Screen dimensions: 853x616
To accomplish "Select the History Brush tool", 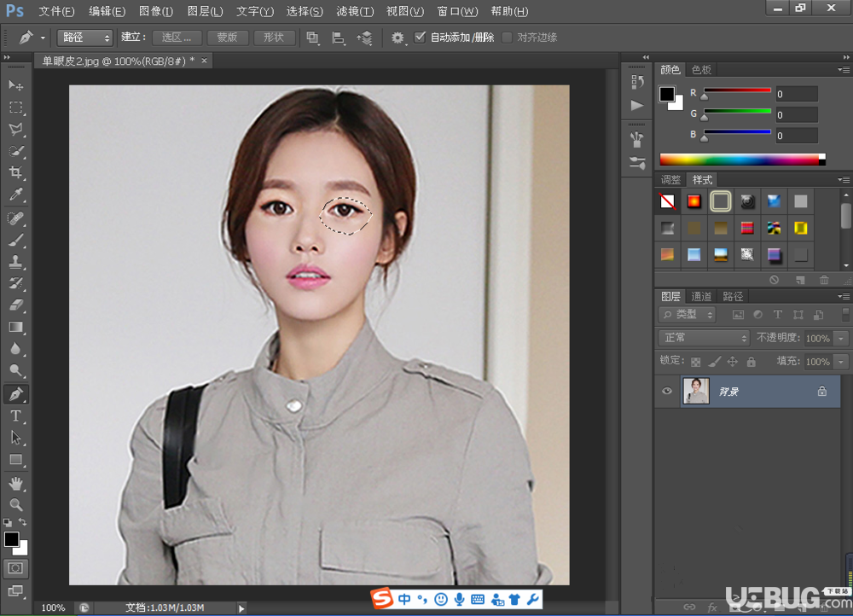I will click(x=15, y=283).
